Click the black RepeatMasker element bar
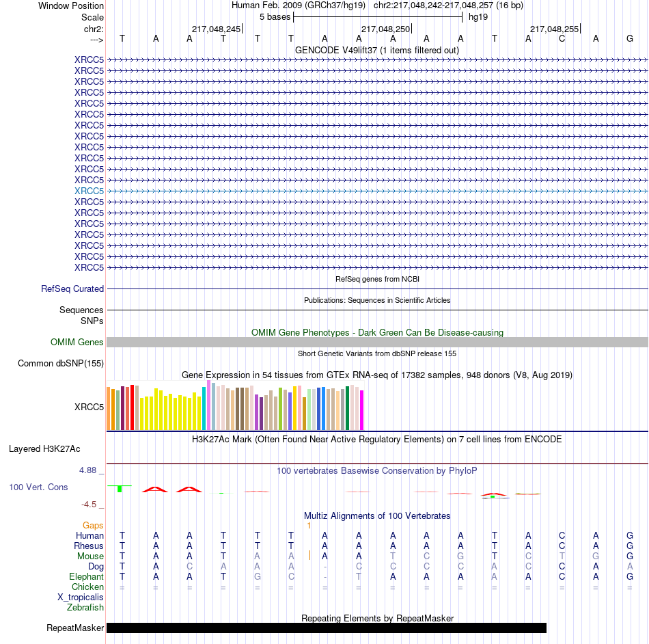Image resolution: width=649 pixels, height=644 pixels. coord(326,628)
